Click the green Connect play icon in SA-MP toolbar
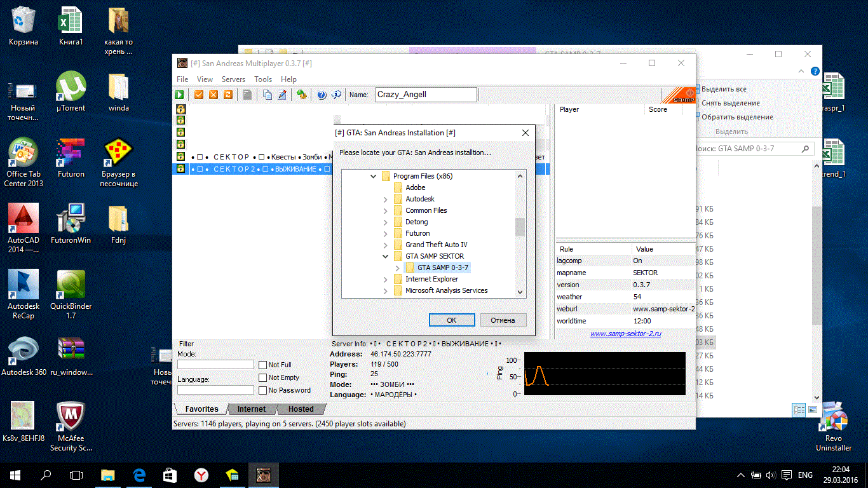 [x=180, y=95]
